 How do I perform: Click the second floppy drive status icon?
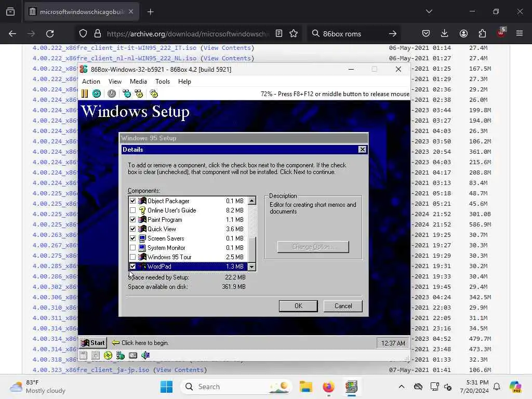coord(96,355)
